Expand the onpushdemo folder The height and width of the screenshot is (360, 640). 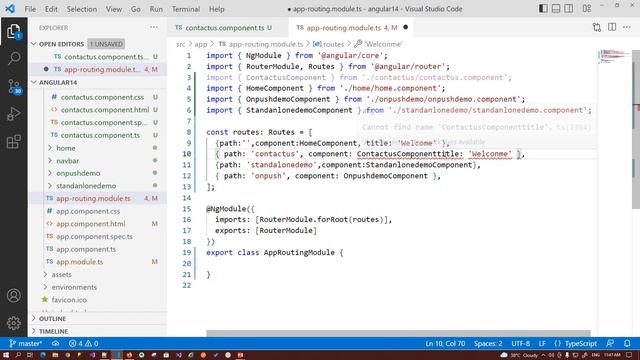pos(78,173)
